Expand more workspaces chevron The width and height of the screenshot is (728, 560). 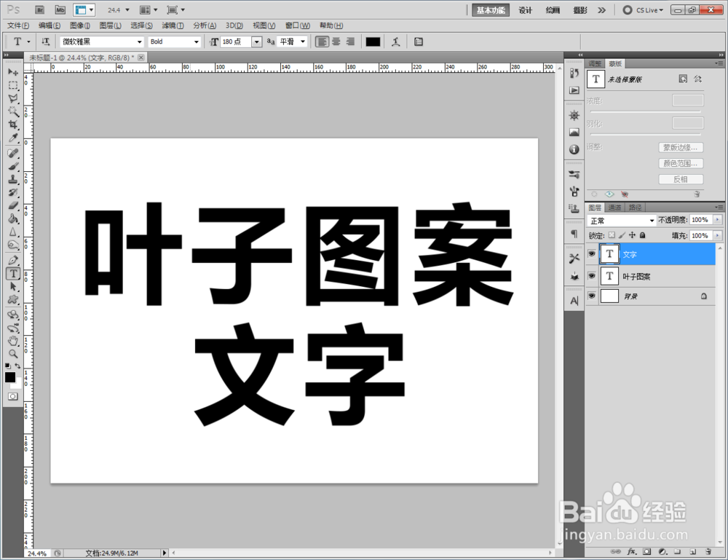tap(602, 10)
